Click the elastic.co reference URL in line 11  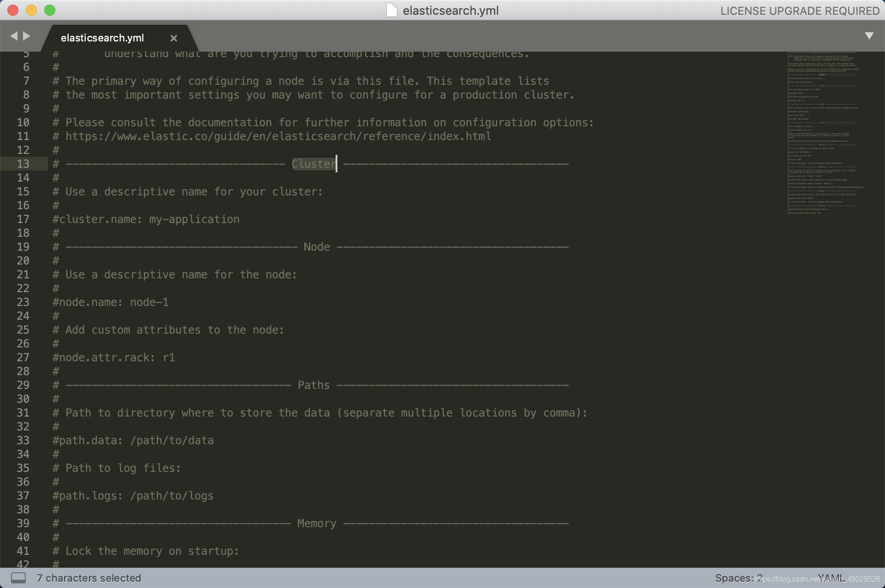point(278,136)
